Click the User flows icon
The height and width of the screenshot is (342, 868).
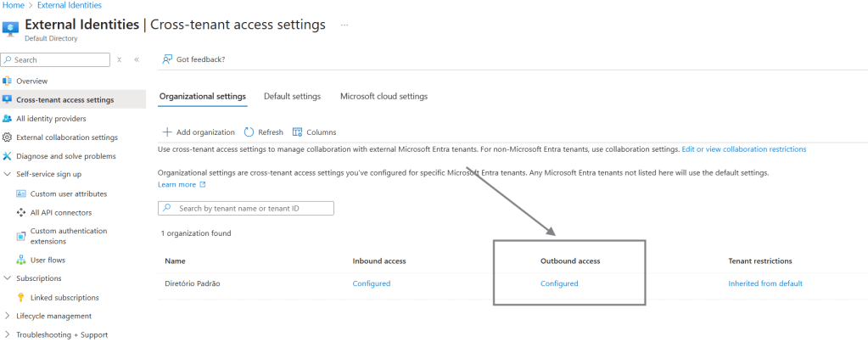point(21,260)
